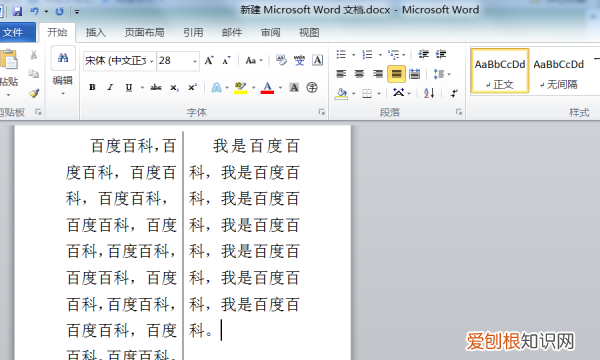Show or hide paragraph marks
600x360 pixels.
click(454, 93)
